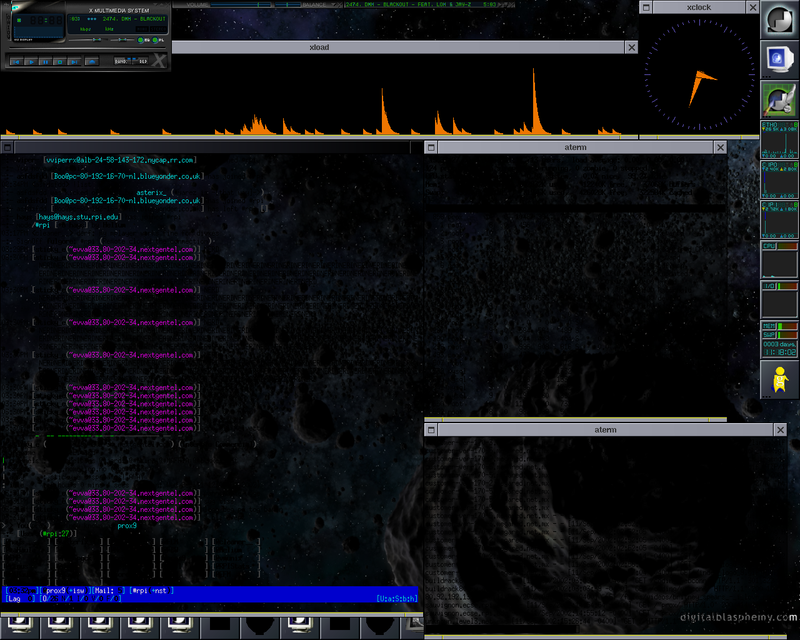The image size is (800, 640).
Task: Adjust the XMMS main balance slider
Action: [121, 39]
